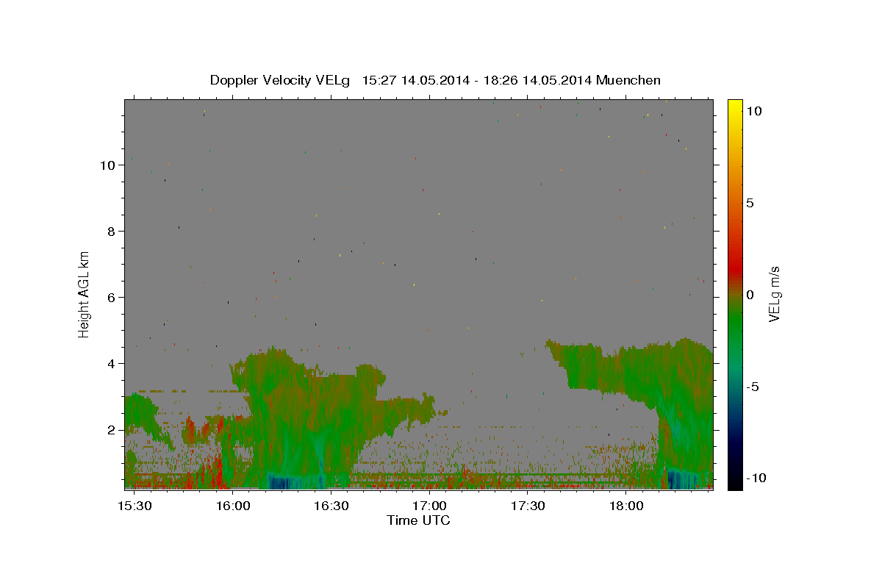This screenshot has height=588, width=882.
Task: Click the plot title "Doppler Velocity VELg"
Action: 280,80
